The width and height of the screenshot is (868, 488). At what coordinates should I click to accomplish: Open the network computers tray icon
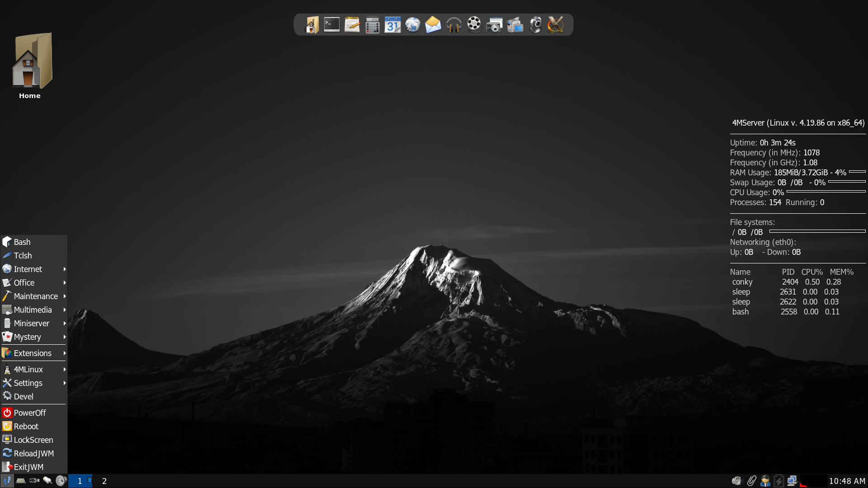click(792, 481)
